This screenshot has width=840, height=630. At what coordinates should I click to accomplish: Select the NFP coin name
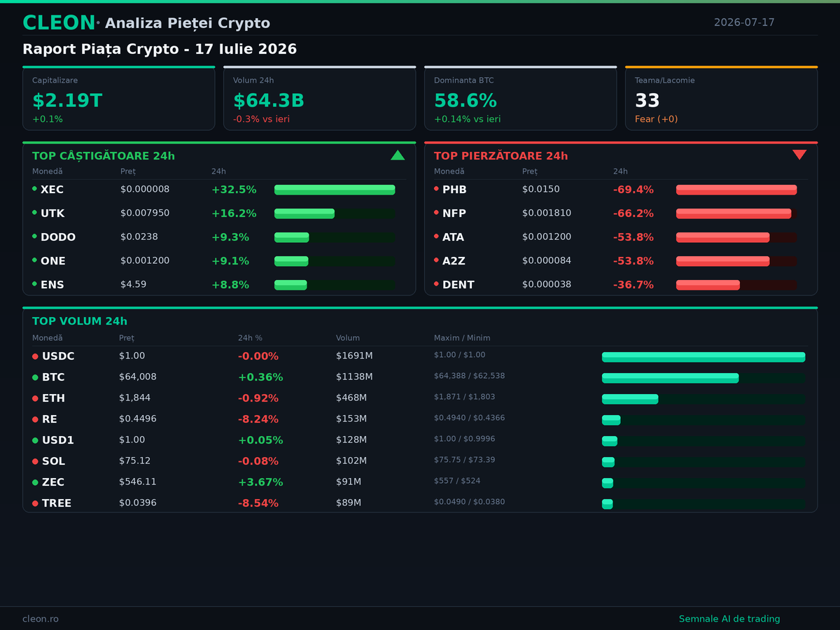click(x=454, y=213)
